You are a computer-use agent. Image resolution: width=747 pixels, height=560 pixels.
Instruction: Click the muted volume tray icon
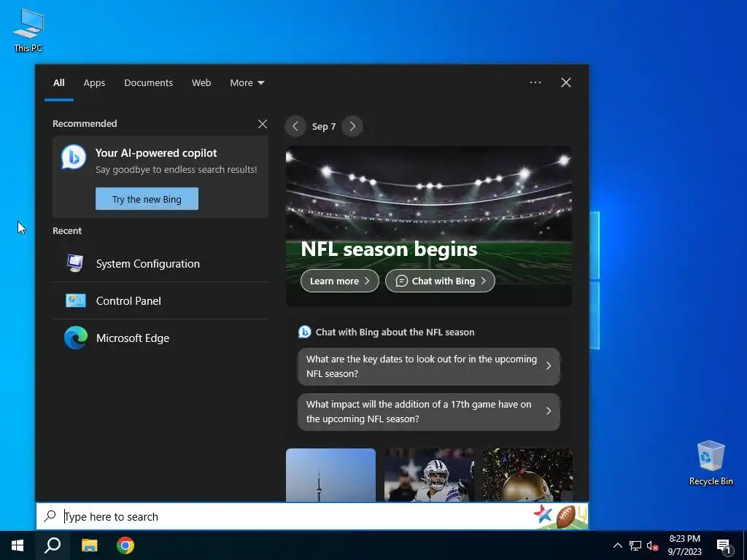[x=652, y=545]
